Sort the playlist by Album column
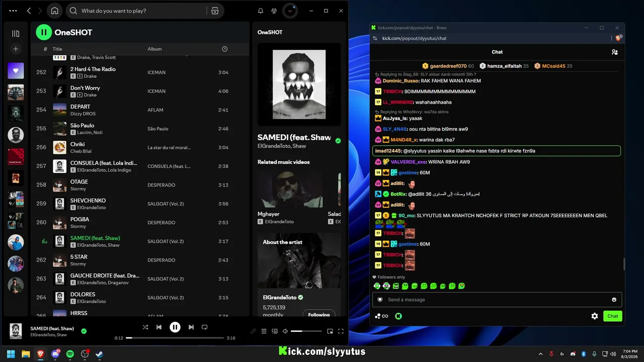 click(x=154, y=49)
